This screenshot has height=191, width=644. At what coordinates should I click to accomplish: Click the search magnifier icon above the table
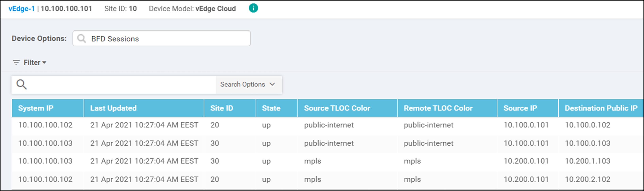[x=22, y=84]
